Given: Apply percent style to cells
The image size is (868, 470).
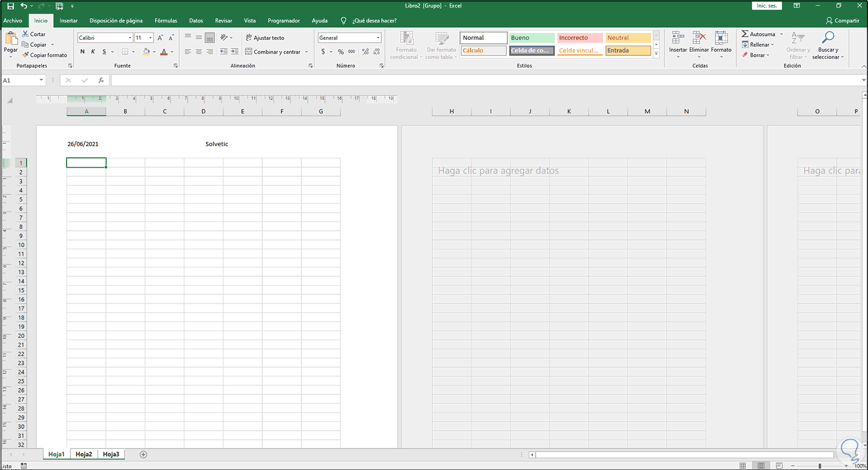Looking at the screenshot, I should click(341, 51).
